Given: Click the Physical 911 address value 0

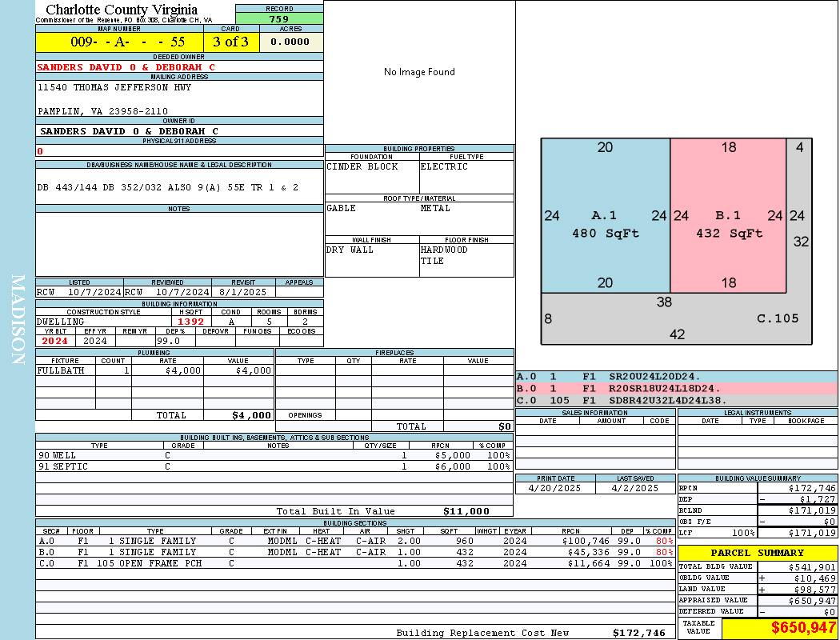Looking at the screenshot, I should coord(40,151).
